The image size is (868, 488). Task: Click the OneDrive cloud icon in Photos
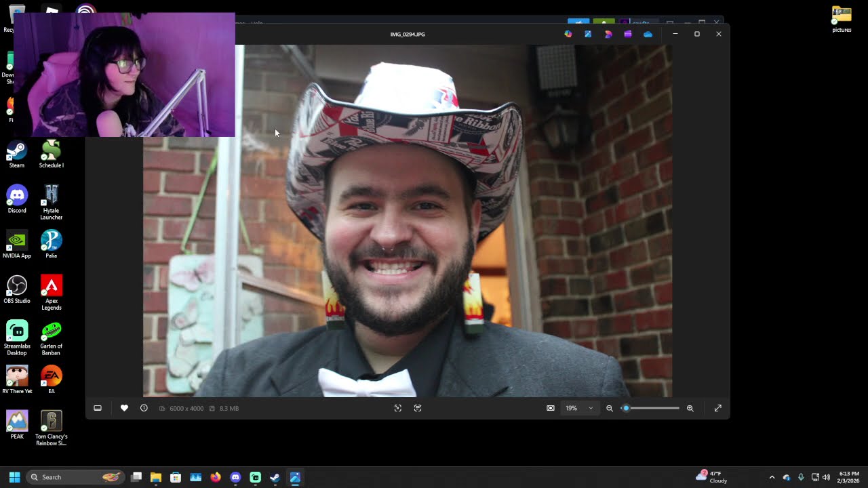pos(648,34)
